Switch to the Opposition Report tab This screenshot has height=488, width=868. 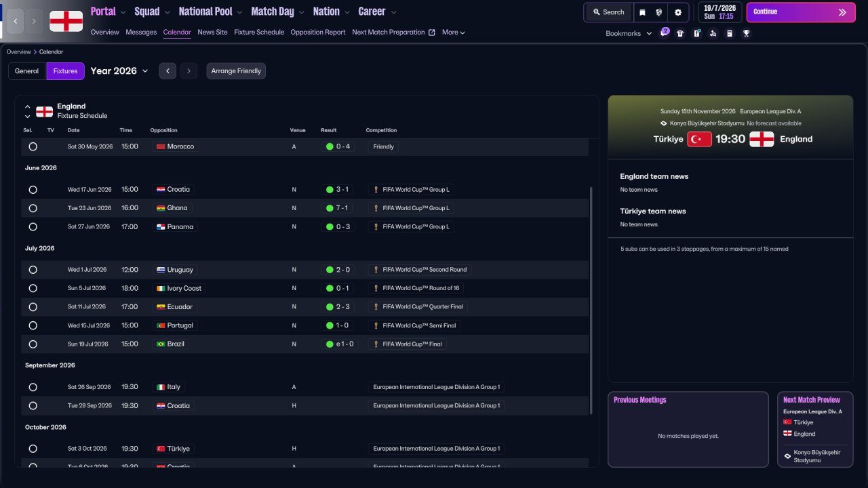point(318,33)
